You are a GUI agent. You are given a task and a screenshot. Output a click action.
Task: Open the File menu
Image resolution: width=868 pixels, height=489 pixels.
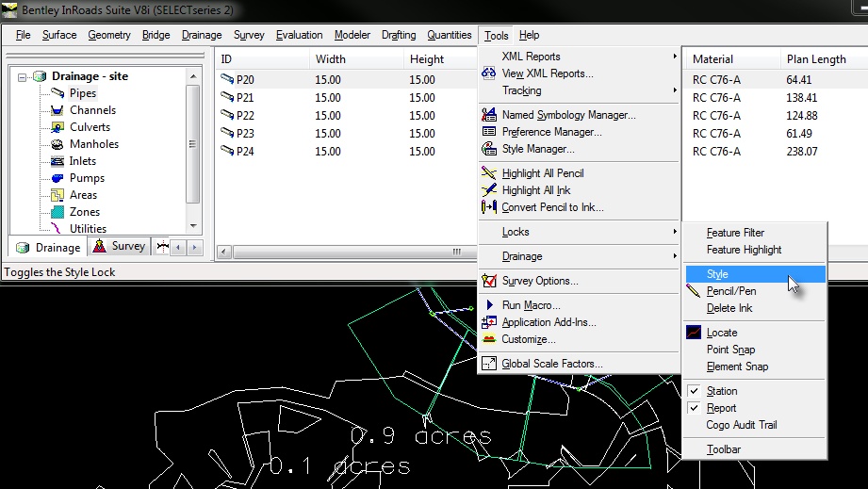[x=24, y=35]
